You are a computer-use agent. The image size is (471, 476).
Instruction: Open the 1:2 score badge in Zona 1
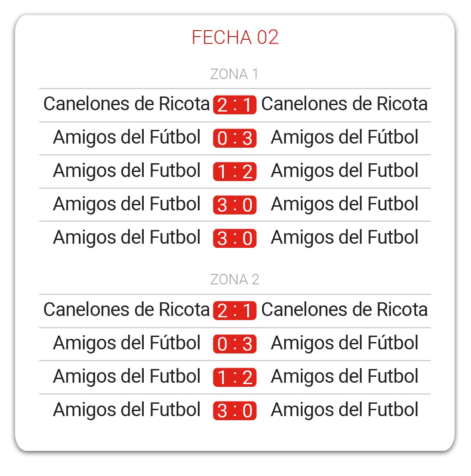[235, 171]
